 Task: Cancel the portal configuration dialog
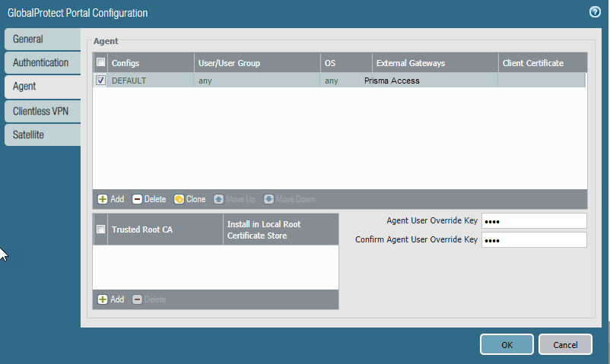click(564, 345)
